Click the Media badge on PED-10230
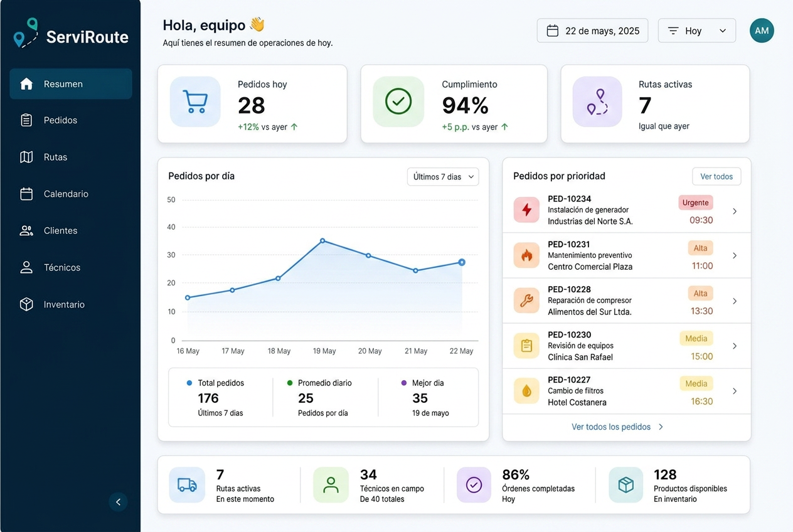This screenshot has width=793, height=532. tap(696, 338)
